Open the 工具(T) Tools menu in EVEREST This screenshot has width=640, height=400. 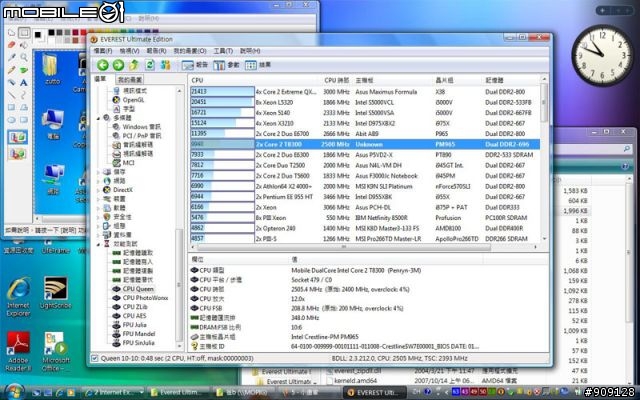(223, 51)
